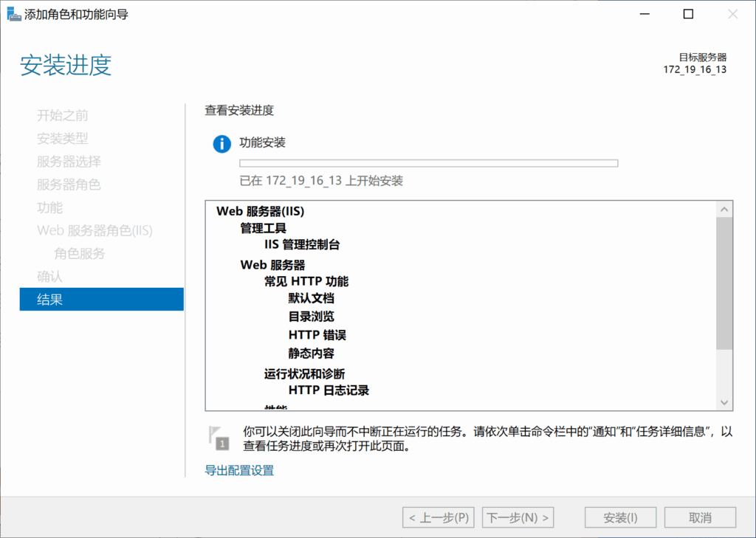Click the 上一步(P) button
756x538 pixels.
[438, 517]
